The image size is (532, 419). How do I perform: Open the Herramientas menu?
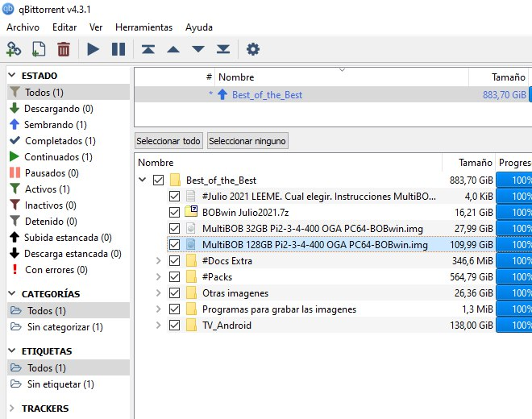click(143, 27)
